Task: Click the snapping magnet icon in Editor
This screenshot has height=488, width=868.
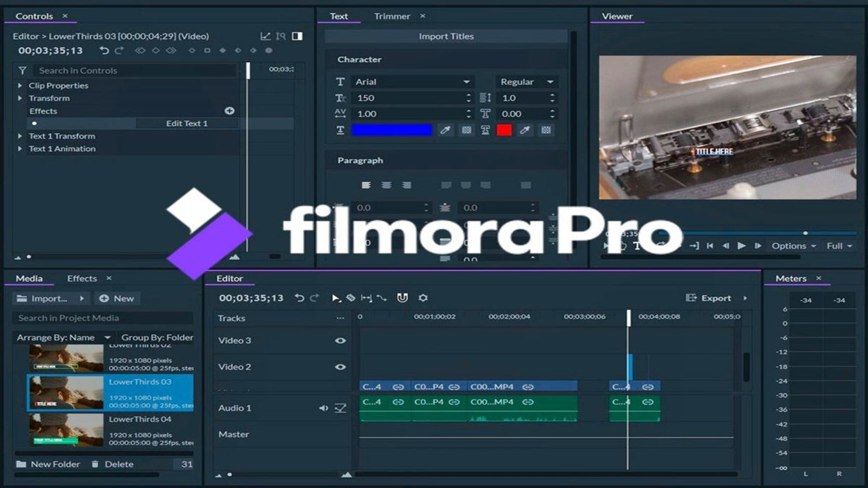Action: pos(402,298)
